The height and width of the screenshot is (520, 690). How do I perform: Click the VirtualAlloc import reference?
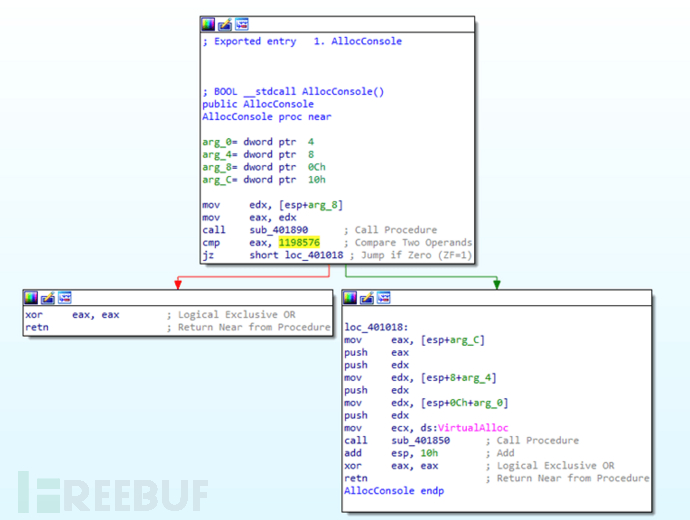(473, 428)
